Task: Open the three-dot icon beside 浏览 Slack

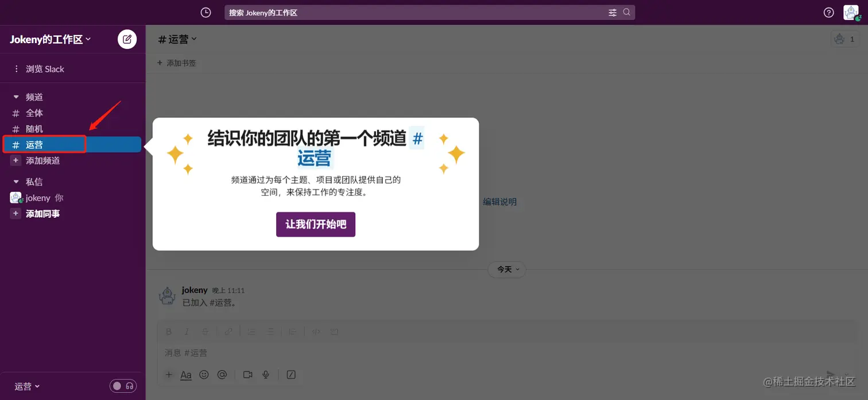Action: pyautogui.click(x=16, y=69)
